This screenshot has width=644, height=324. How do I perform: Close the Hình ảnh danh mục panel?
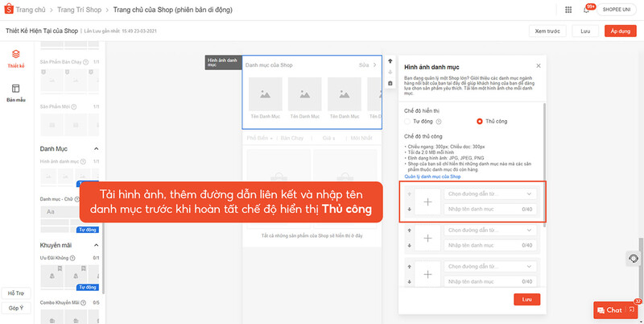point(538,65)
